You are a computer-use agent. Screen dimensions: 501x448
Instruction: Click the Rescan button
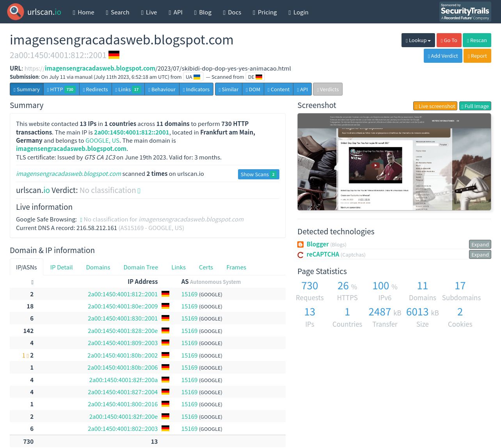(x=477, y=40)
